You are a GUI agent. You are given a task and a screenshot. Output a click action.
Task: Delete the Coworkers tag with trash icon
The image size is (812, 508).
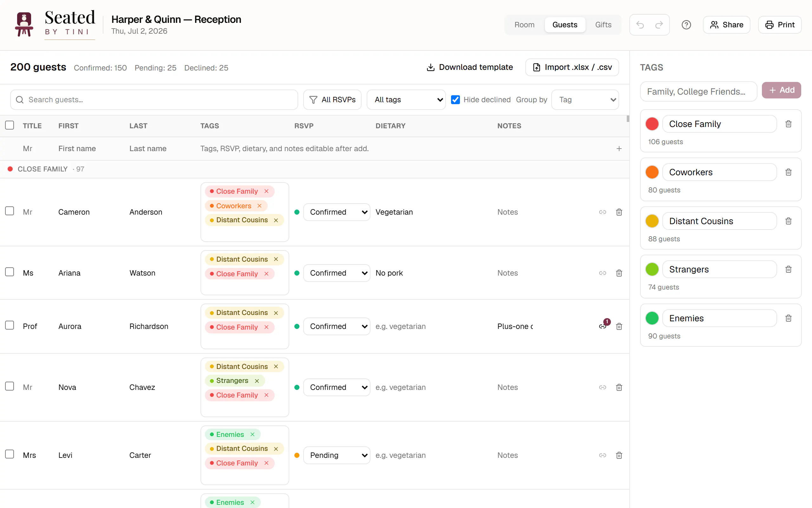789,172
